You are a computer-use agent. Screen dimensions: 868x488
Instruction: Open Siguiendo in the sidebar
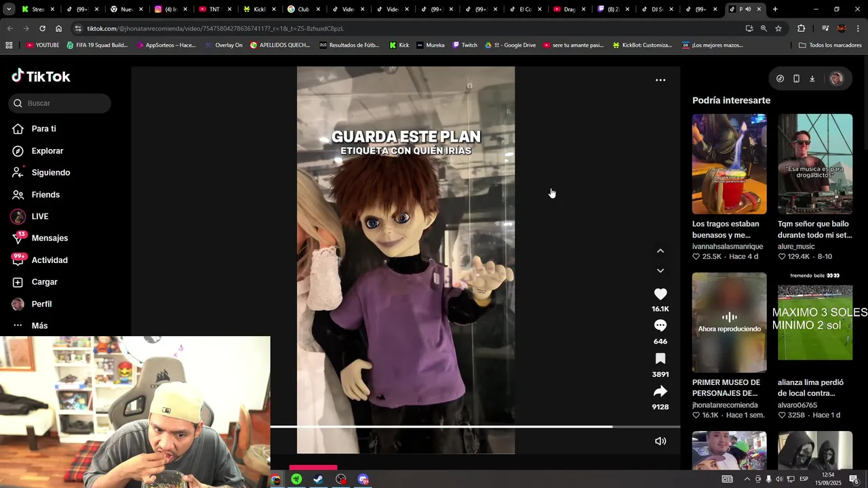click(51, 173)
